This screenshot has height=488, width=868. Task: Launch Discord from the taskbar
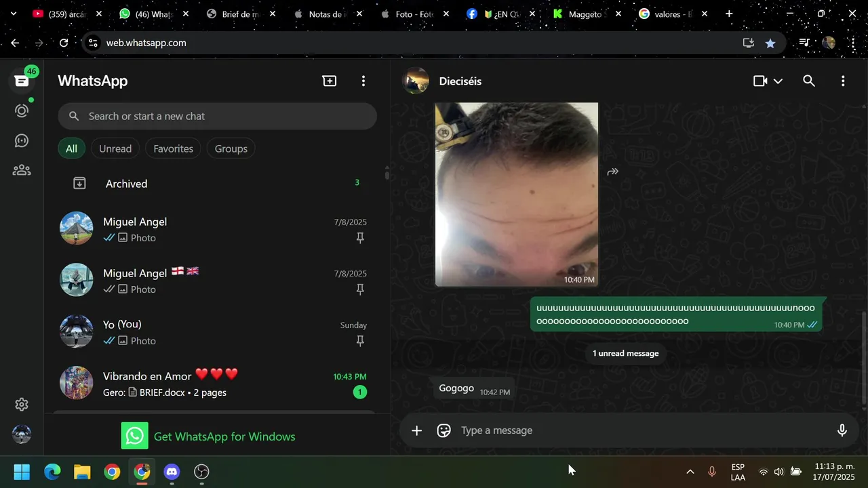172,472
